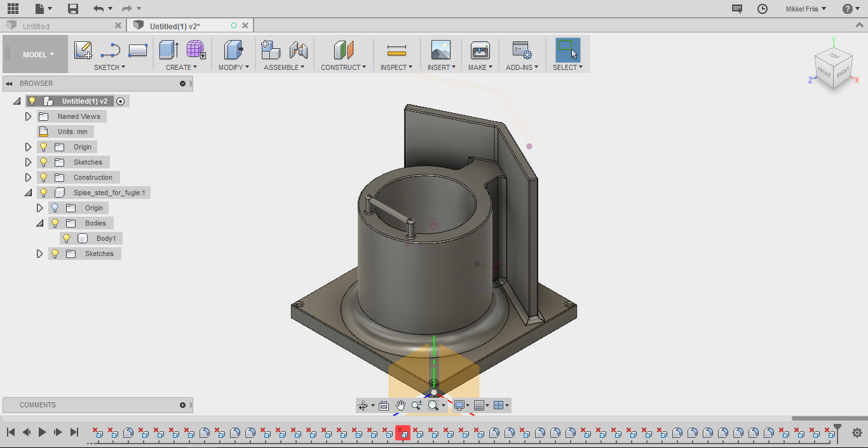Select the Measure tool in Inspect
The image size is (868, 448).
coord(397,50)
